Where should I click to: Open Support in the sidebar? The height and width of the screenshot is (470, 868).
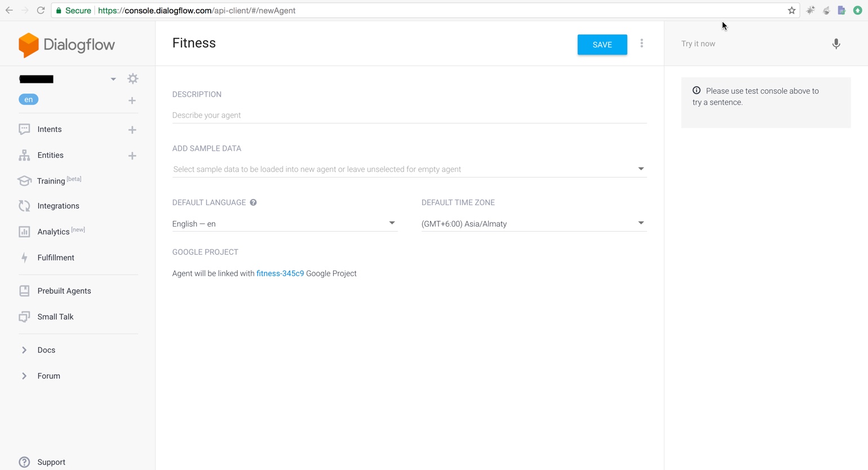tap(51, 462)
